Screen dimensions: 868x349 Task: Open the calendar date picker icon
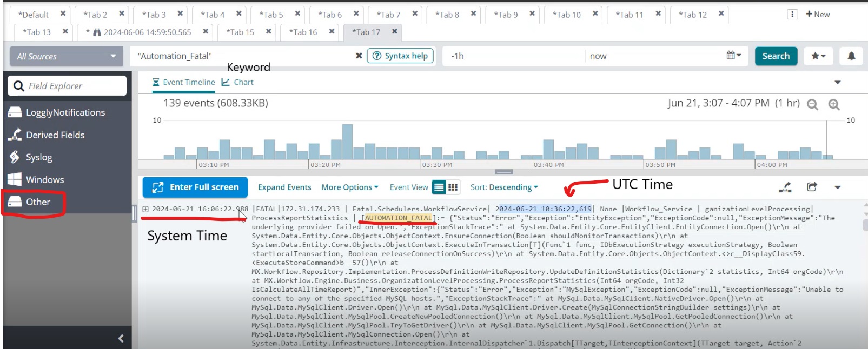[x=733, y=56]
